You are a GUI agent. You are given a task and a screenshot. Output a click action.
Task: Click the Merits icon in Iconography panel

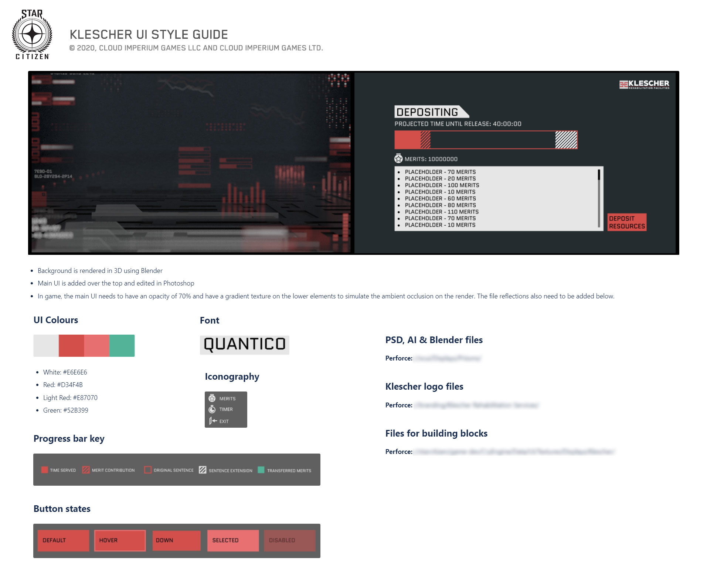(x=212, y=398)
